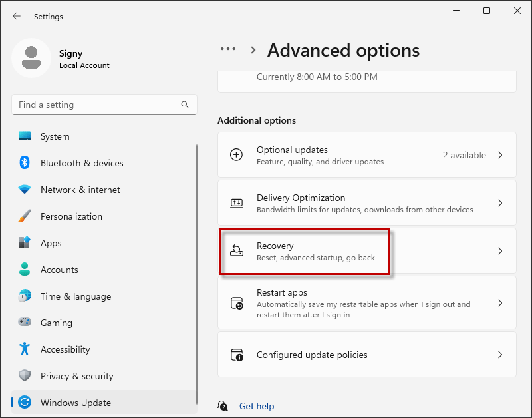Open Recovery options

click(367, 251)
